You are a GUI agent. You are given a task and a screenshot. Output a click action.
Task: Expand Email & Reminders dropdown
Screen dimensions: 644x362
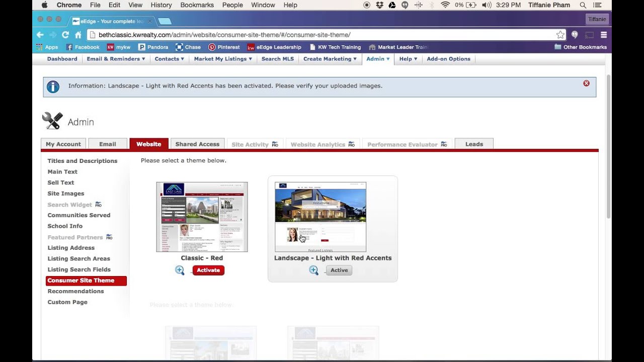pyautogui.click(x=116, y=59)
